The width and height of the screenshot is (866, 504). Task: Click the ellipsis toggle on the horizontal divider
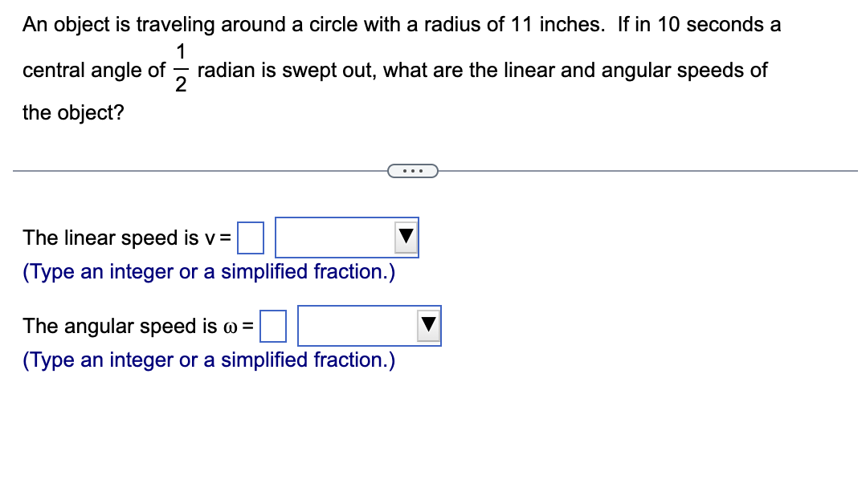pos(414,170)
